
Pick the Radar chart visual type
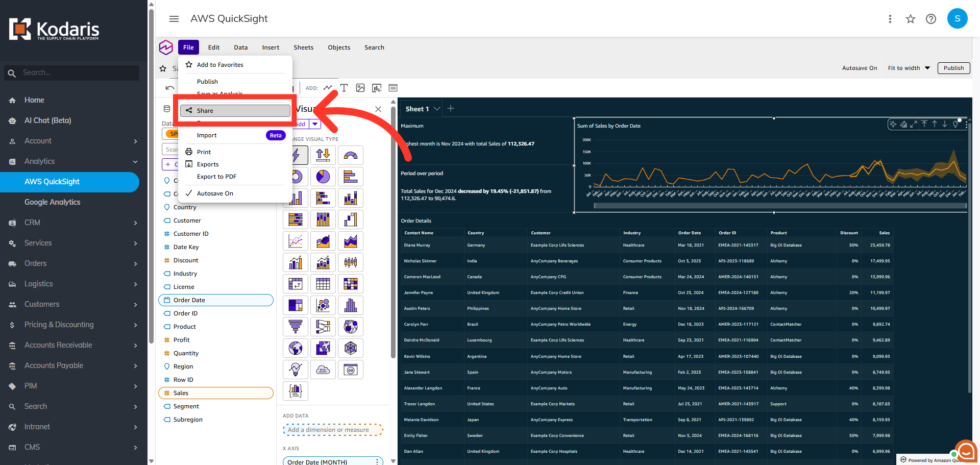point(351,348)
